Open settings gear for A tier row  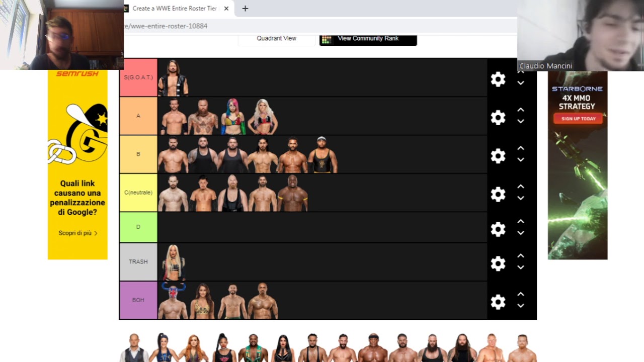tap(498, 118)
